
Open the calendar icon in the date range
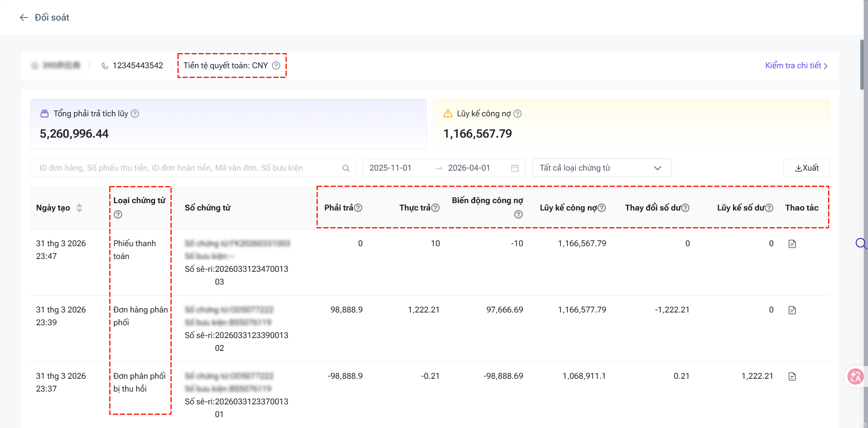tap(515, 168)
